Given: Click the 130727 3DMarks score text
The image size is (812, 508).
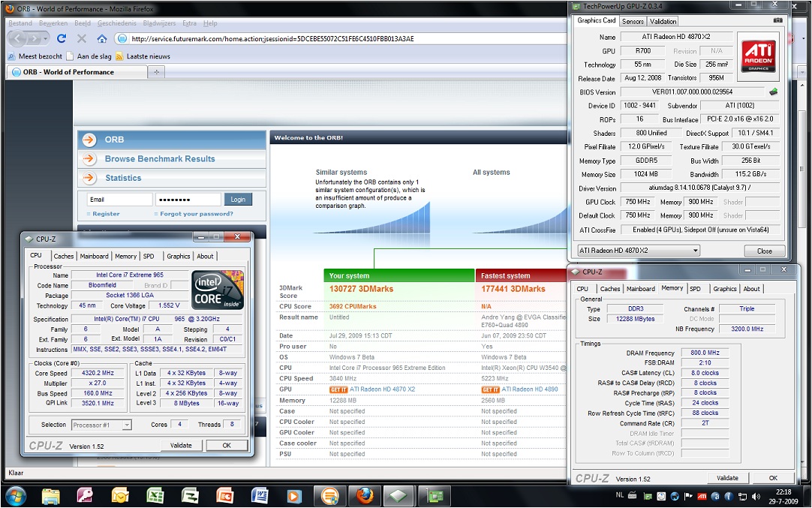Looking at the screenshot, I should point(362,289).
